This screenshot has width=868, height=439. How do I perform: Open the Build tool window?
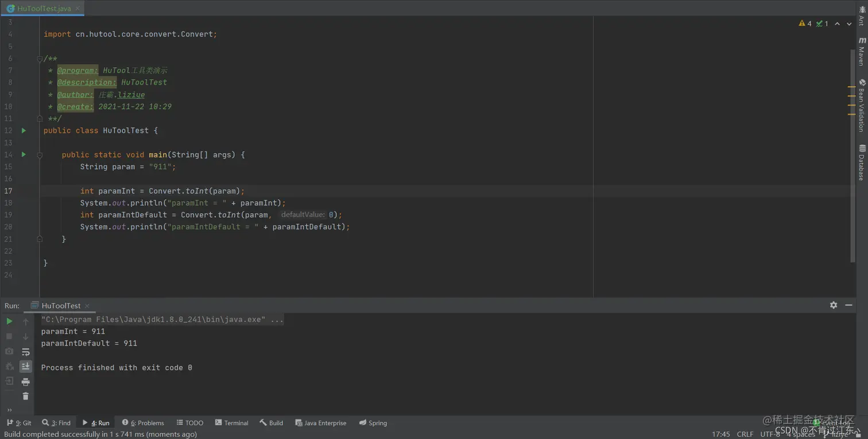272,423
